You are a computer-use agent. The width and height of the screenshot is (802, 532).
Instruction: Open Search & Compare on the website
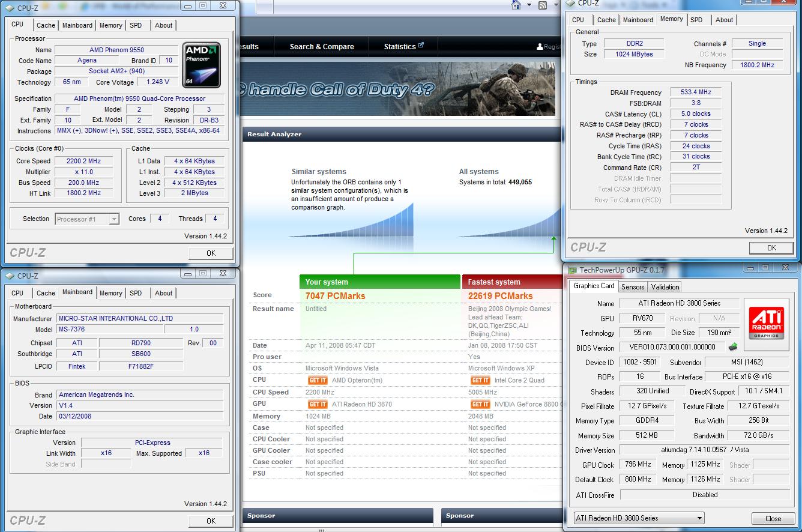[x=322, y=47]
